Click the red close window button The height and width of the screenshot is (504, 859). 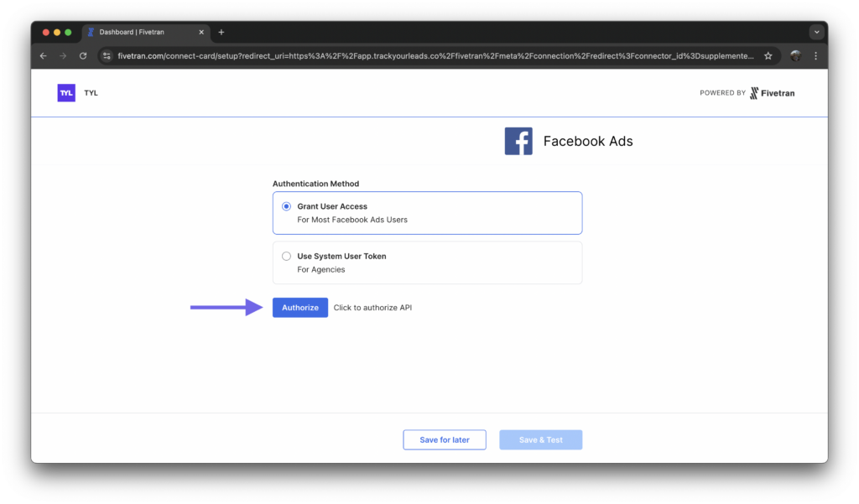click(46, 33)
